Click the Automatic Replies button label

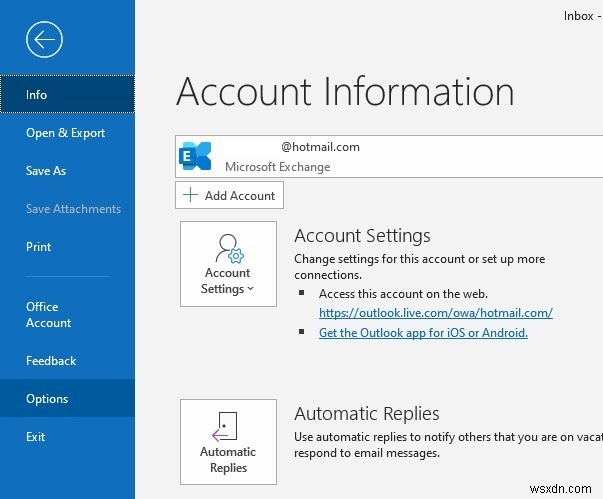(x=228, y=459)
